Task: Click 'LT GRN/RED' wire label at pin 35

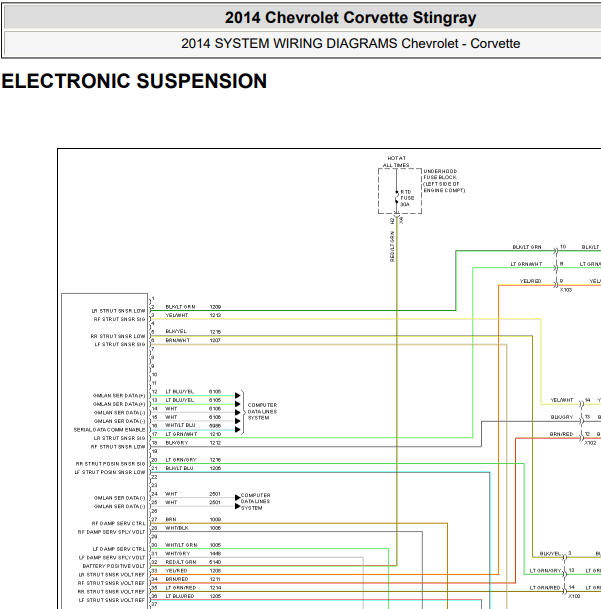Action: 181,588
